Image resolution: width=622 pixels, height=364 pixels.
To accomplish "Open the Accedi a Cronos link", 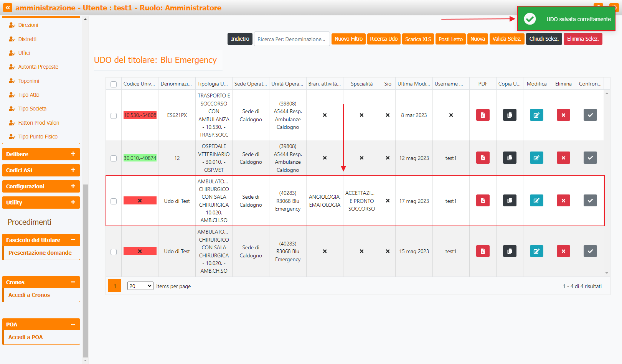I will 29,295.
